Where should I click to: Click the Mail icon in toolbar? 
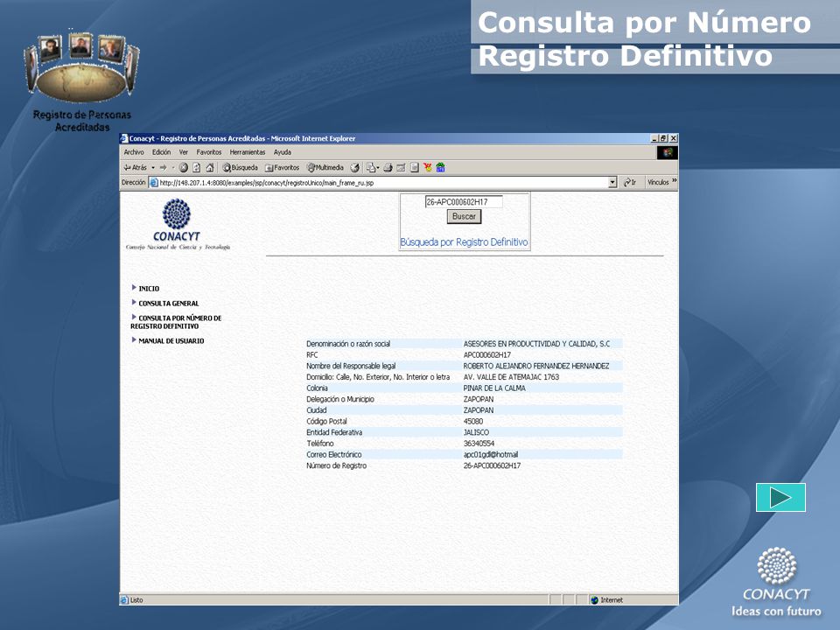click(373, 168)
